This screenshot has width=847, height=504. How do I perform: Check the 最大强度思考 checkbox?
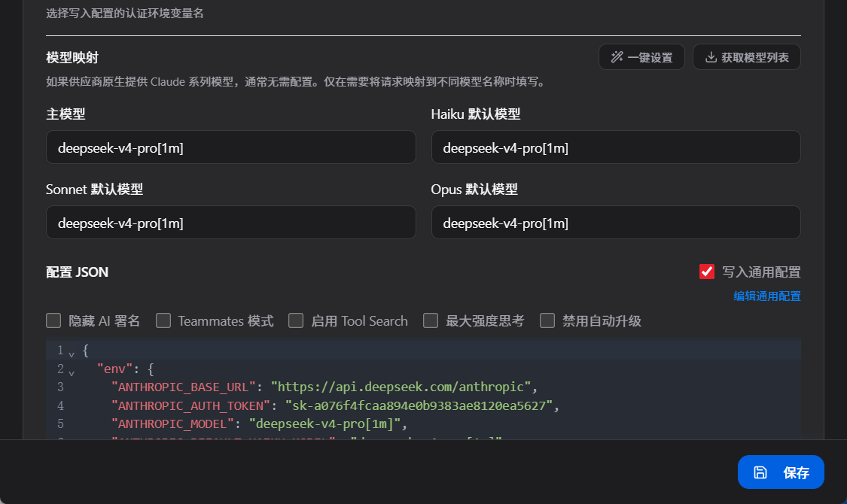coord(431,320)
